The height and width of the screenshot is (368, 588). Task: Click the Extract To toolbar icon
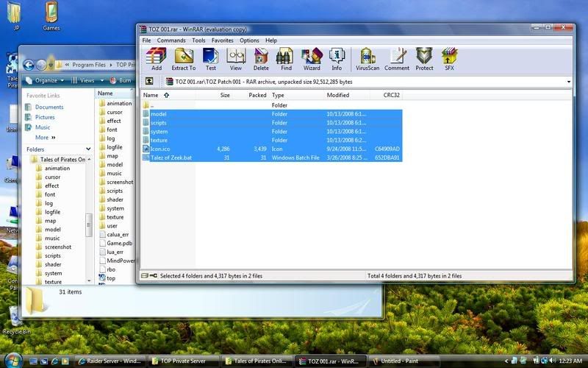click(183, 59)
